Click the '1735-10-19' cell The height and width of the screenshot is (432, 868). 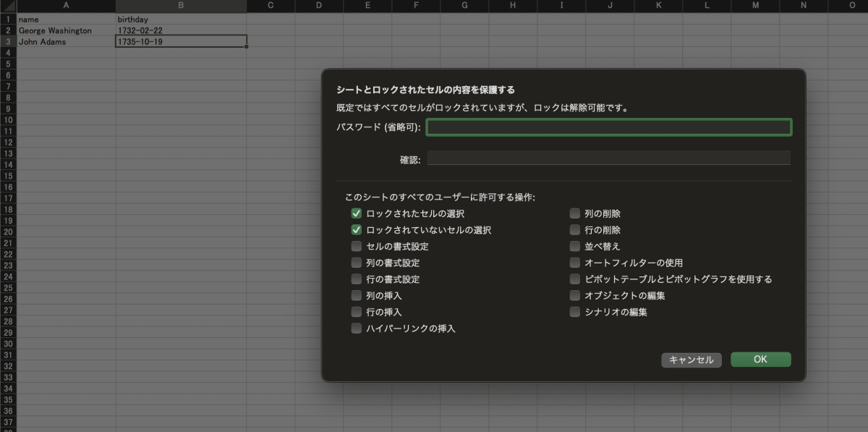tap(181, 42)
